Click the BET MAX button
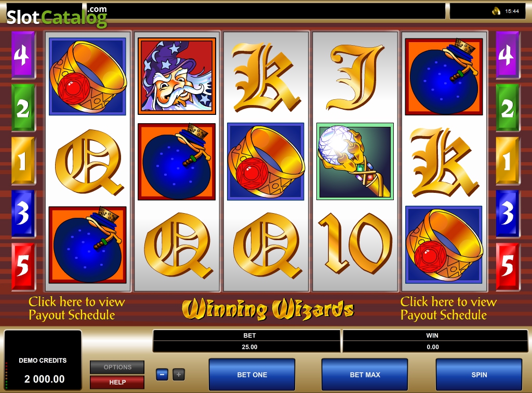Viewport: 532px width, 393px height. [365, 375]
